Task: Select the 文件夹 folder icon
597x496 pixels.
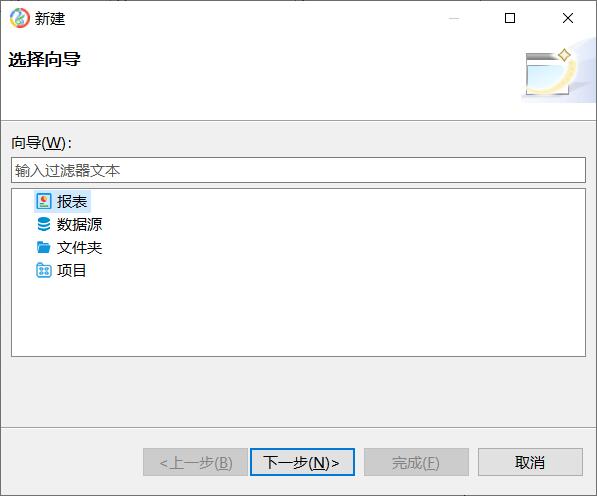Action: coord(44,247)
